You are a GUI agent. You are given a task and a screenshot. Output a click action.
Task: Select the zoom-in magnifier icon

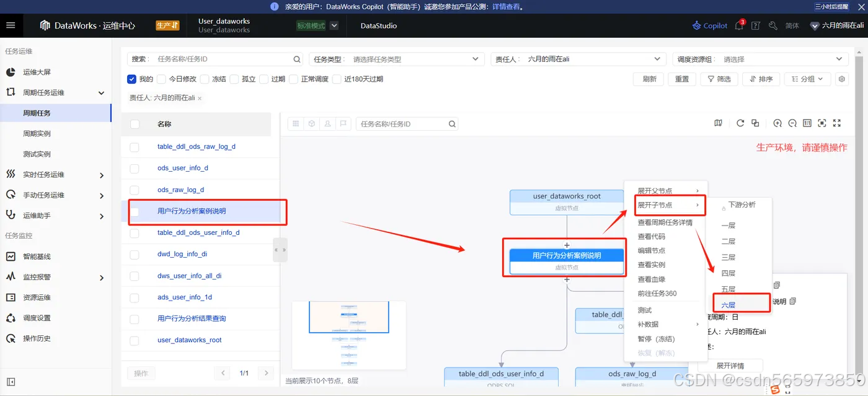click(x=777, y=123)
